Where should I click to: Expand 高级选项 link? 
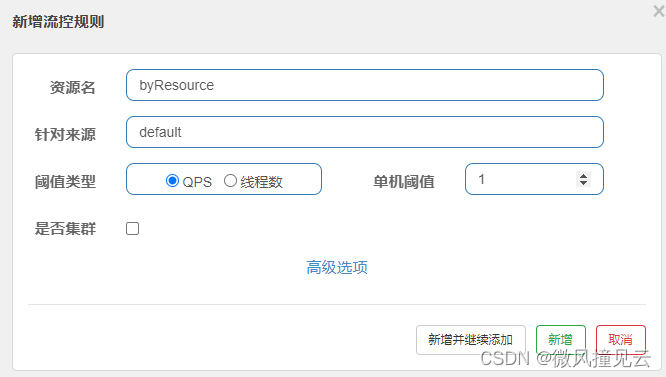point(337,267)
